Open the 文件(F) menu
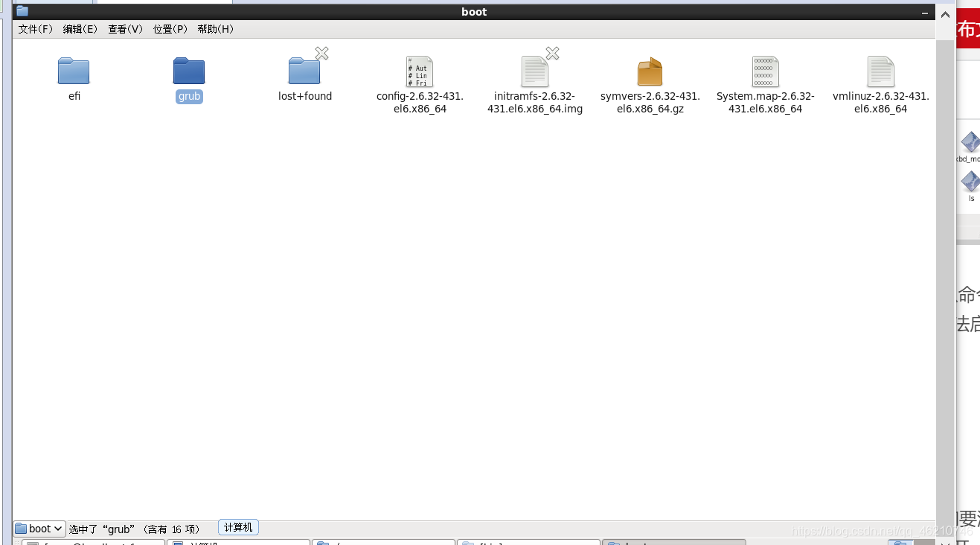The width and height of the screenshot is (980, 545). coord(36,29)
